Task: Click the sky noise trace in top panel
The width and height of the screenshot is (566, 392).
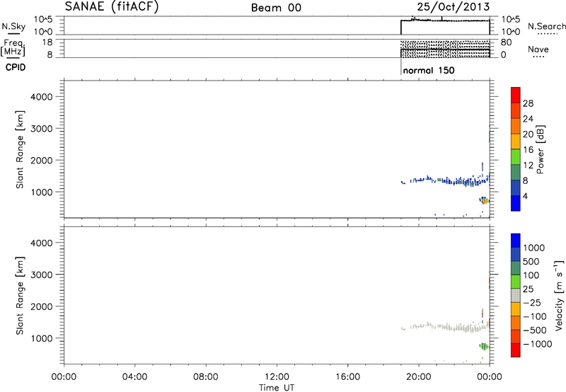Action: pos(445,21)
